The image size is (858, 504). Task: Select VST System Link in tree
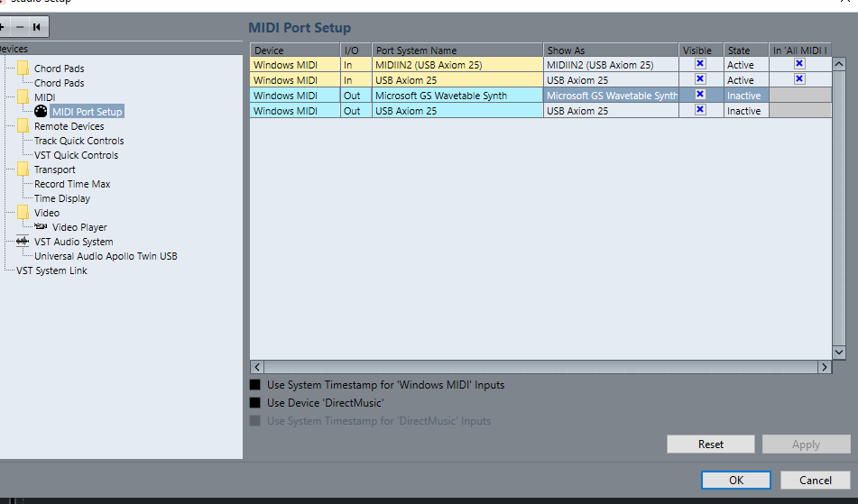point(51,270)
